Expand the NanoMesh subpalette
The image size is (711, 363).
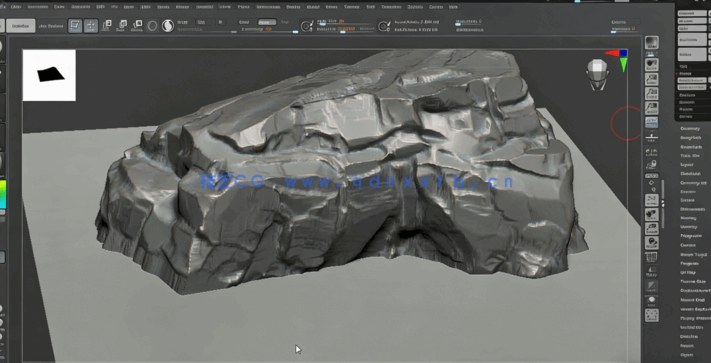point(690,147)
